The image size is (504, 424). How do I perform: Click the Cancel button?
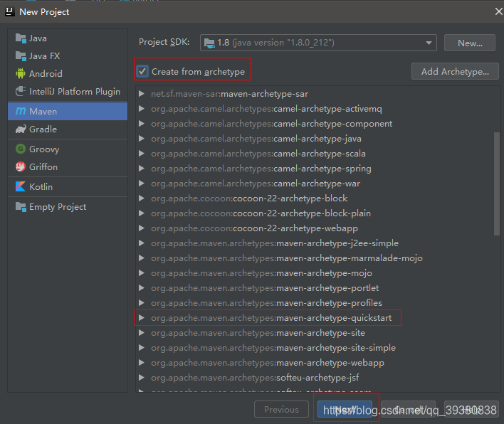tap(408, 409)
